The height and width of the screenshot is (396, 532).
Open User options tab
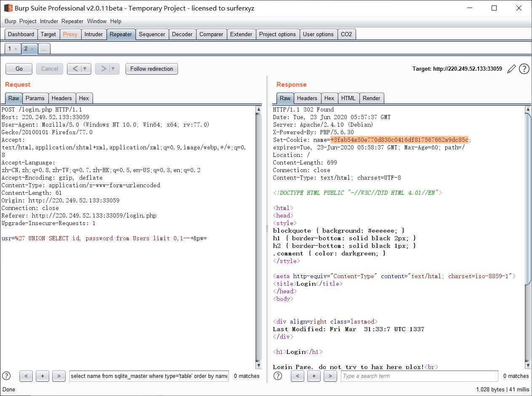[x=318, y=34]
